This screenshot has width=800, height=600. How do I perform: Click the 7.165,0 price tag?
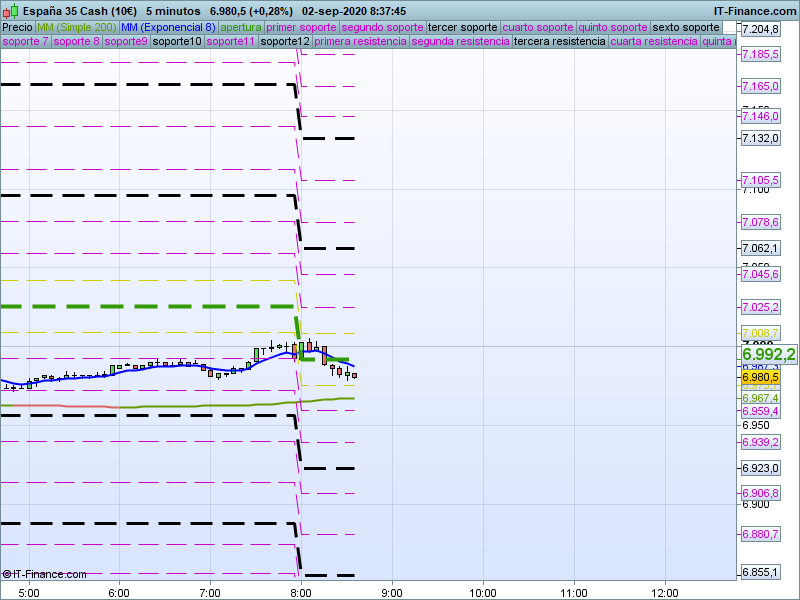760,86
